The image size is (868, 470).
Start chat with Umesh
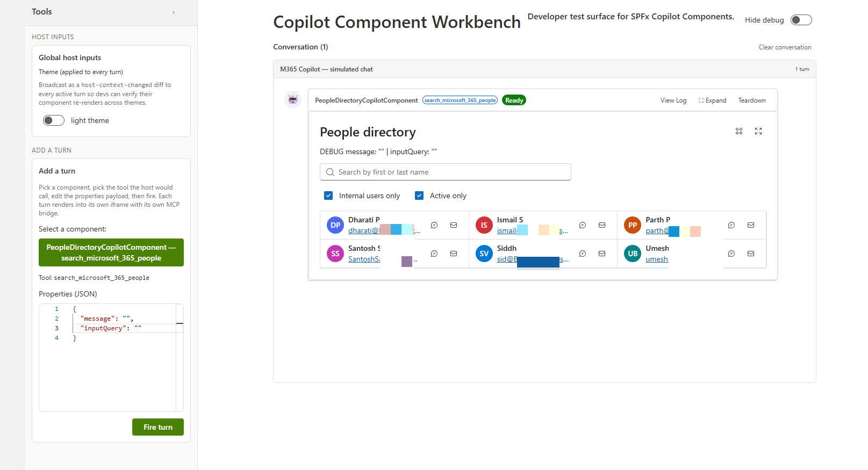pyautogui.click(x=731, y=254)
